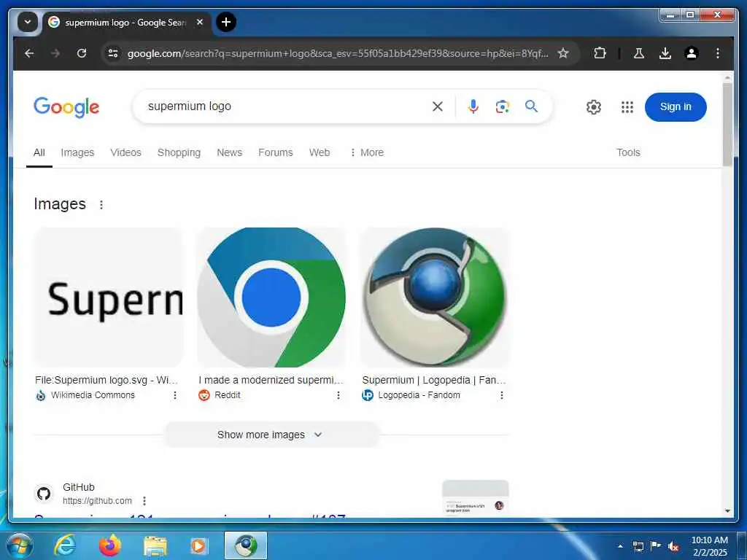Search by image with Google Lens

coord(502,106)
